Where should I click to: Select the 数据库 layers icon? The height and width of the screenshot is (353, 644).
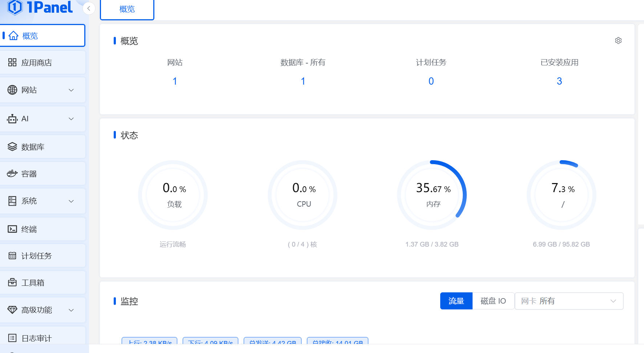click(12, 147)
